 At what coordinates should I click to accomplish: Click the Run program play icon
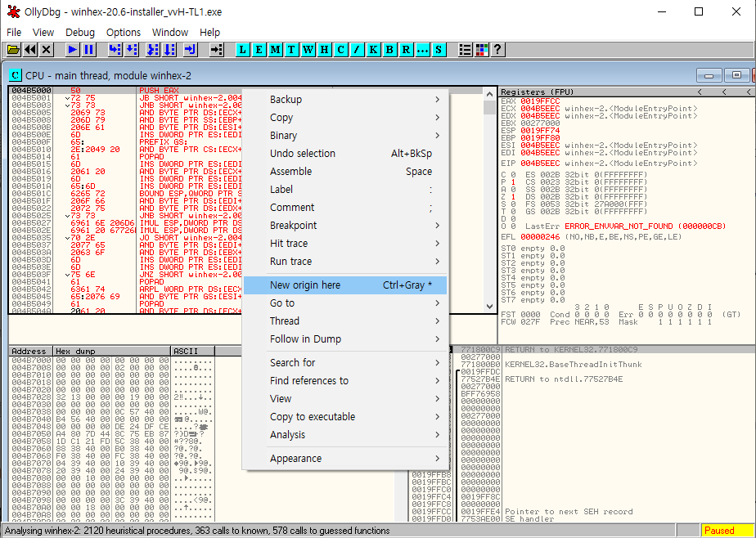coord(73,49)
